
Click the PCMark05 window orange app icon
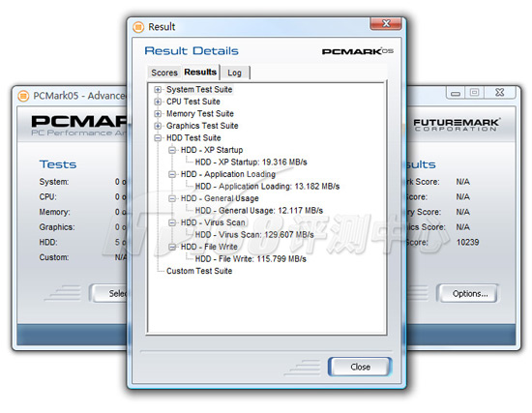[23, 96]
